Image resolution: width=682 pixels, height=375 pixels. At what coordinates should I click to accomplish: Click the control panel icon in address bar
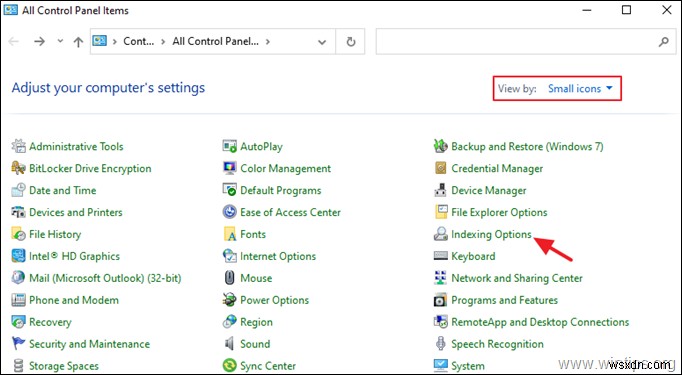[x=100, y=41]
